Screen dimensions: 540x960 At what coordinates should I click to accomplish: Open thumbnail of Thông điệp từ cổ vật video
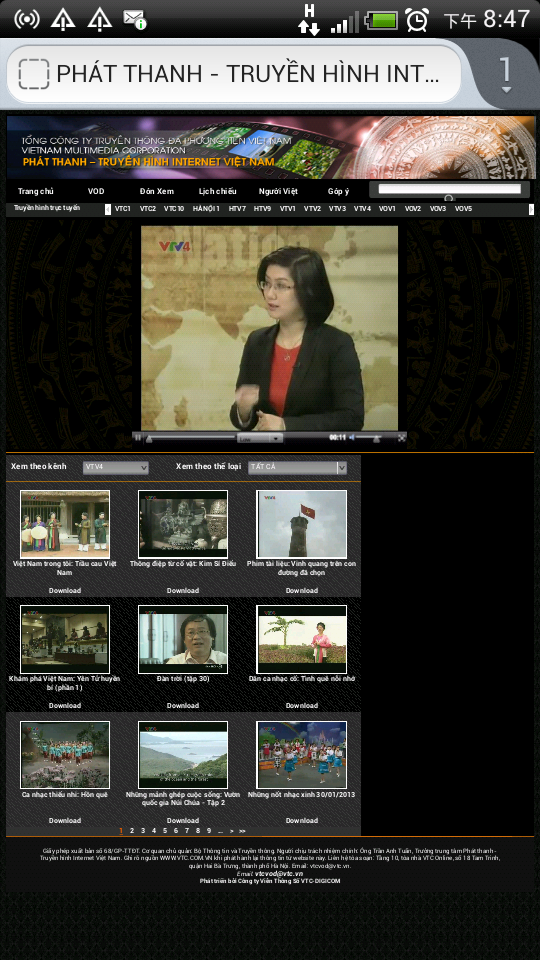(183, 523)
